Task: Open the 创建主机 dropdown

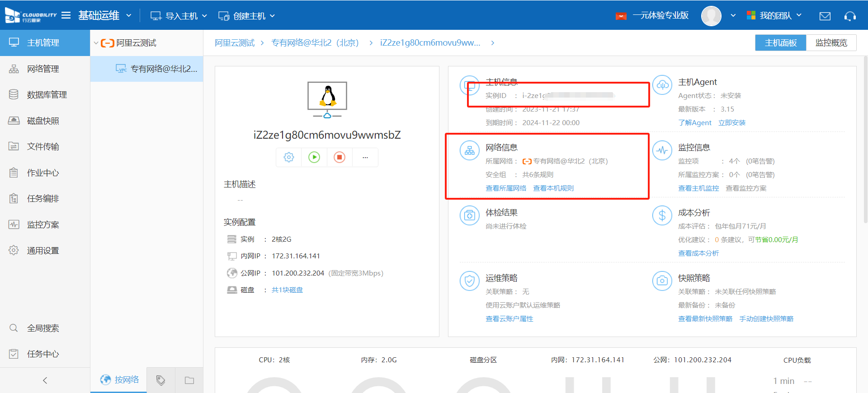Action: (246, 16)
